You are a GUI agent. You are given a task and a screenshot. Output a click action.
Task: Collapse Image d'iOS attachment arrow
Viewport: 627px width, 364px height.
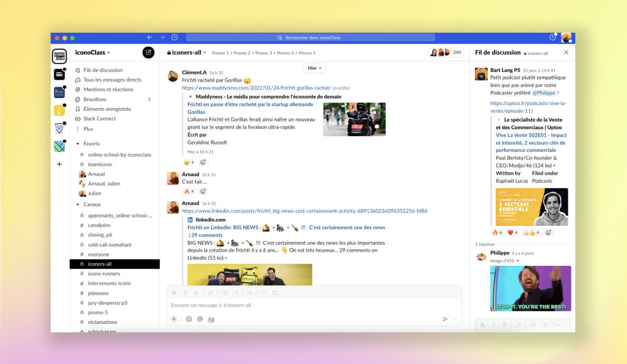pos(518,261)
